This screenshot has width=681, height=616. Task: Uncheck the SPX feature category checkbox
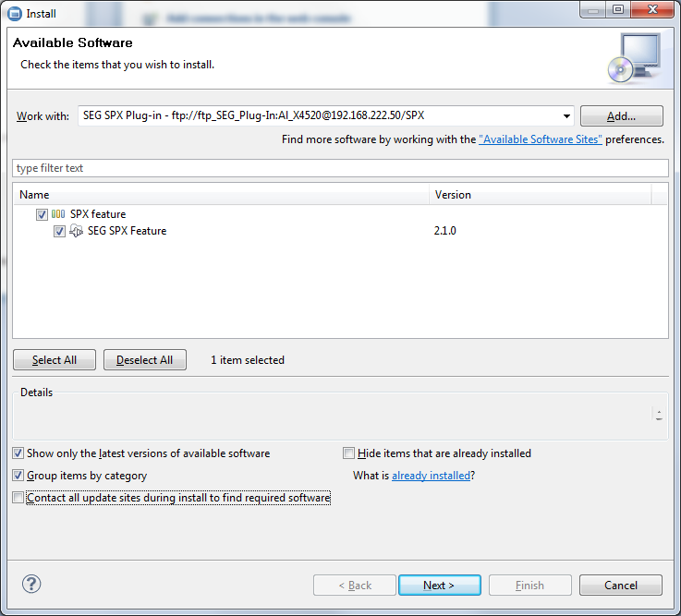pyautogui.click(x=42, y=214)
